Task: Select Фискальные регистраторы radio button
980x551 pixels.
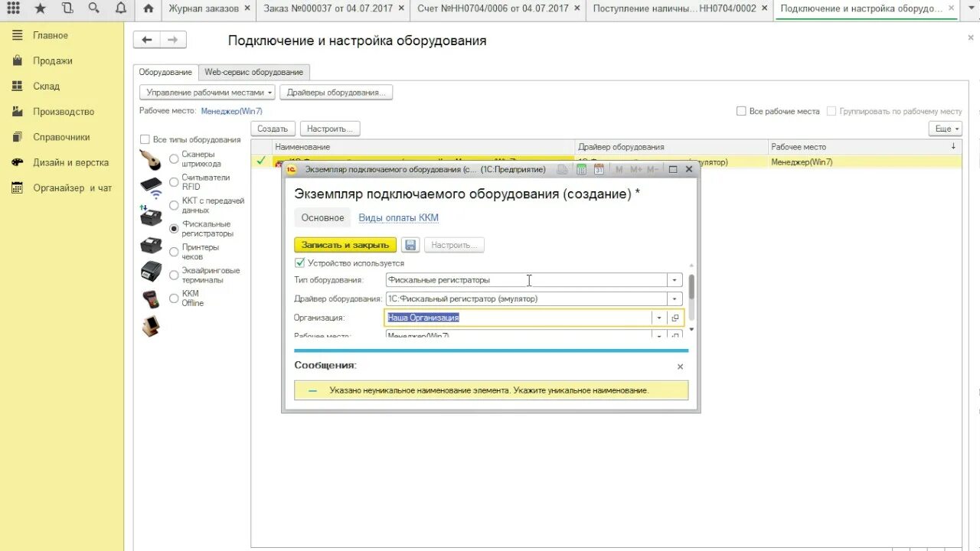Action: pos(174,228)
